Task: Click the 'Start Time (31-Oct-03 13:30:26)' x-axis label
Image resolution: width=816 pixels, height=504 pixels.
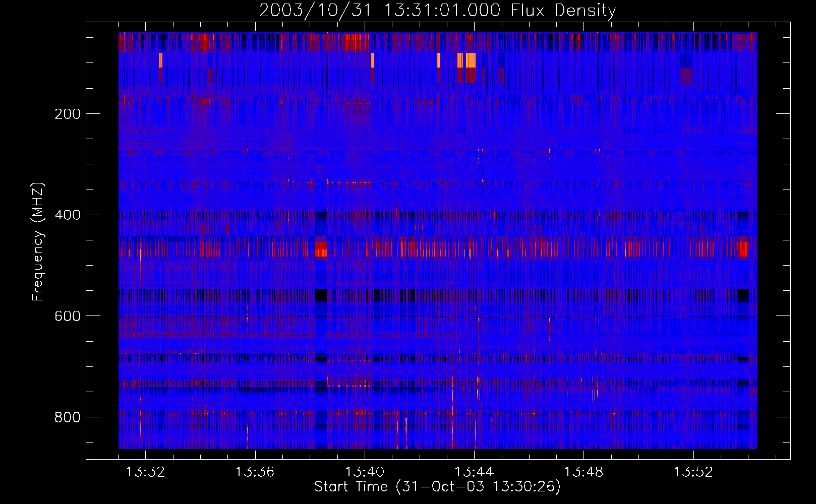Action: pos(437,487)
